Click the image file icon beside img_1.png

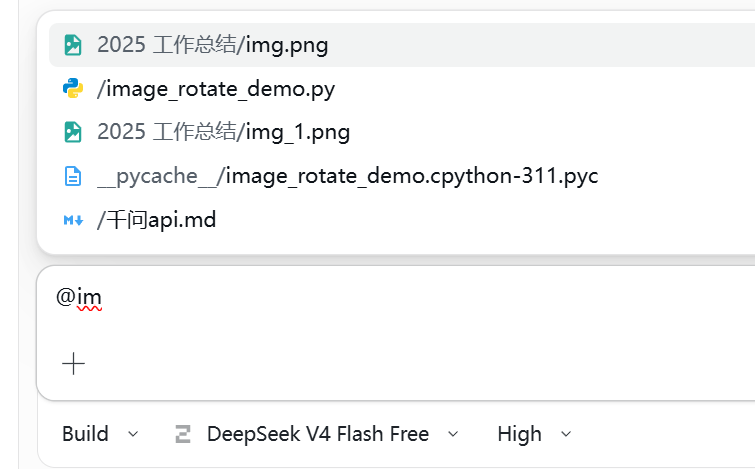pyautogui.click(x=73, y=132)
